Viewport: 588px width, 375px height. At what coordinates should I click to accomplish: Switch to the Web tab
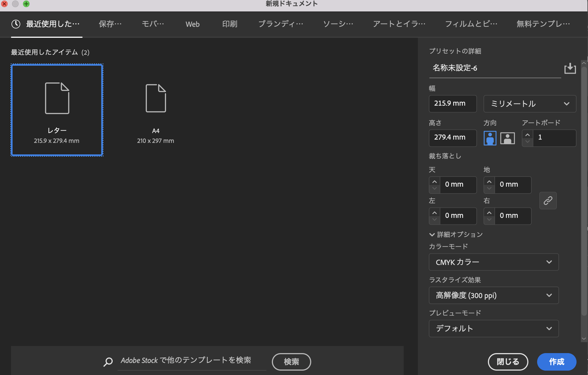click(x=193, y=24)
